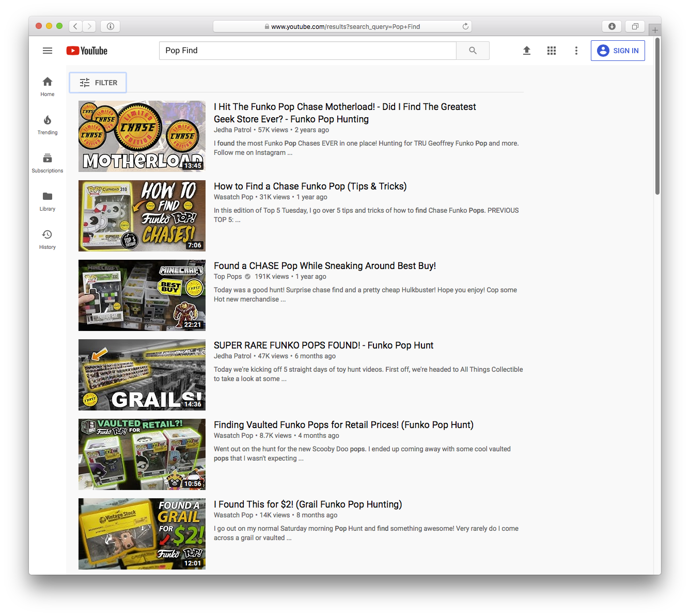This screenshot has width=690, height=616.
Task: Click the upload video icon
Action: pos(527,51)
